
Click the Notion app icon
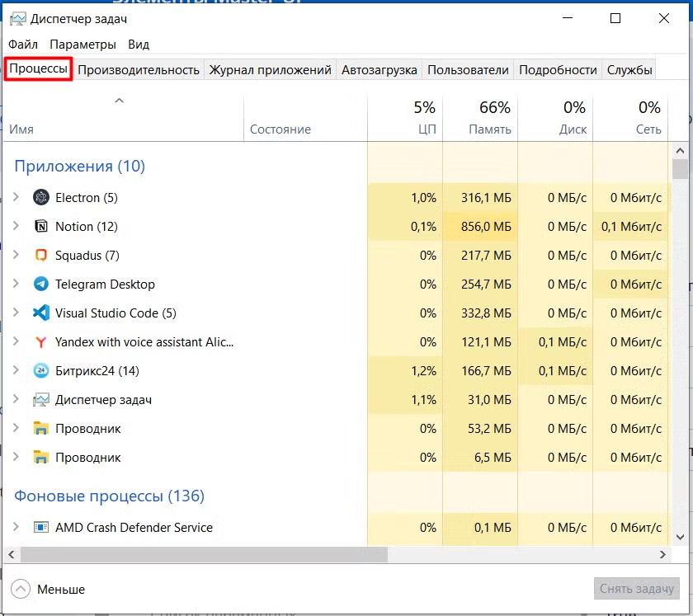41,226
